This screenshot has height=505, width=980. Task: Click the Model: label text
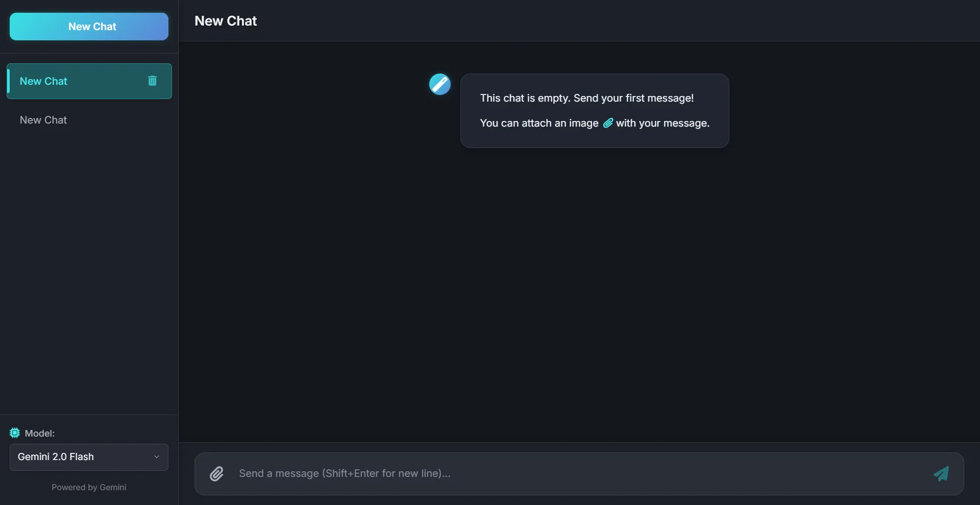[40, 434]
